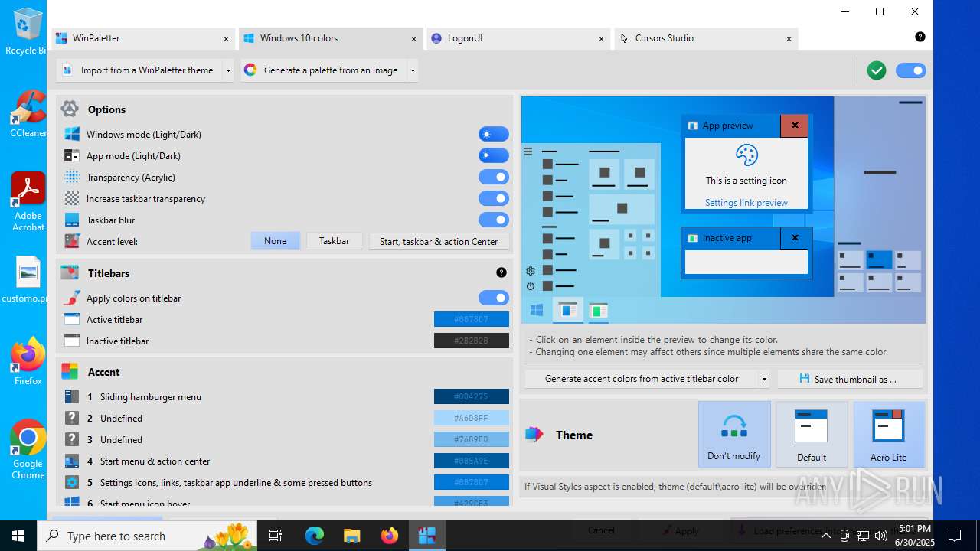Screen dimensions: 980x551
Task: Select accent level None
Action: pos(276,241)
